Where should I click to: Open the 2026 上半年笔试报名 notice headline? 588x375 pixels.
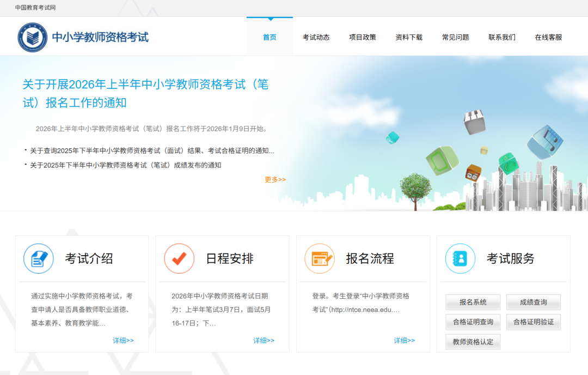click(145, 93)
